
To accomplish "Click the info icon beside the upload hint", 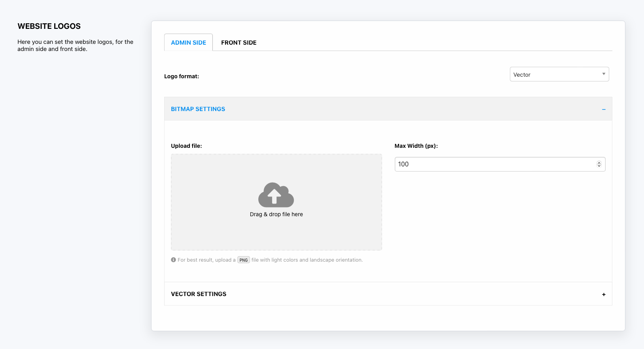I will [x=173, y=260].
